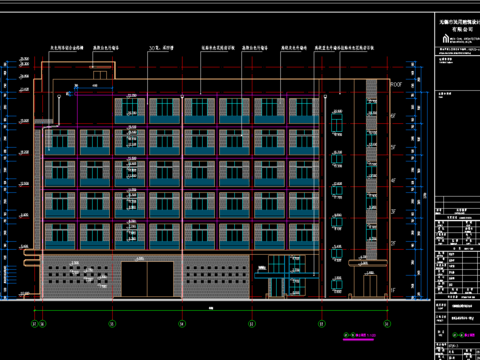This screenshot has width=480, height=360.
Task: Select the 2F floor label
Action: click(393, 244)
